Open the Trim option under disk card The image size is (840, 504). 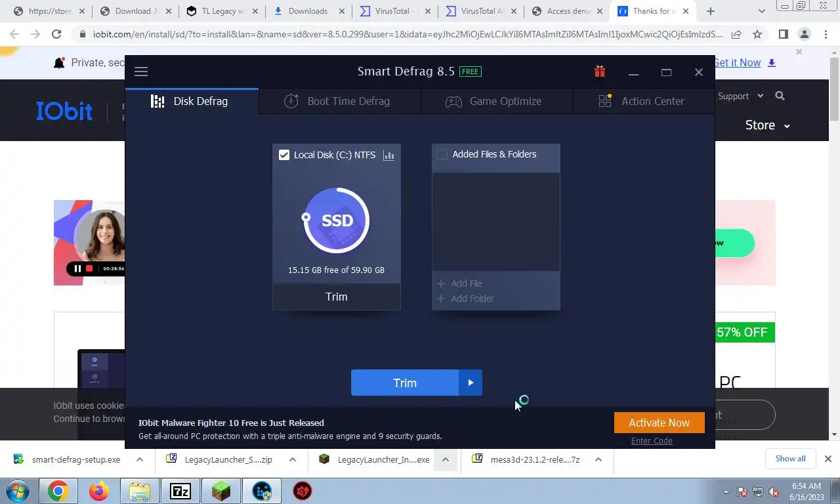pyautogui.click(x=337, y=297)
